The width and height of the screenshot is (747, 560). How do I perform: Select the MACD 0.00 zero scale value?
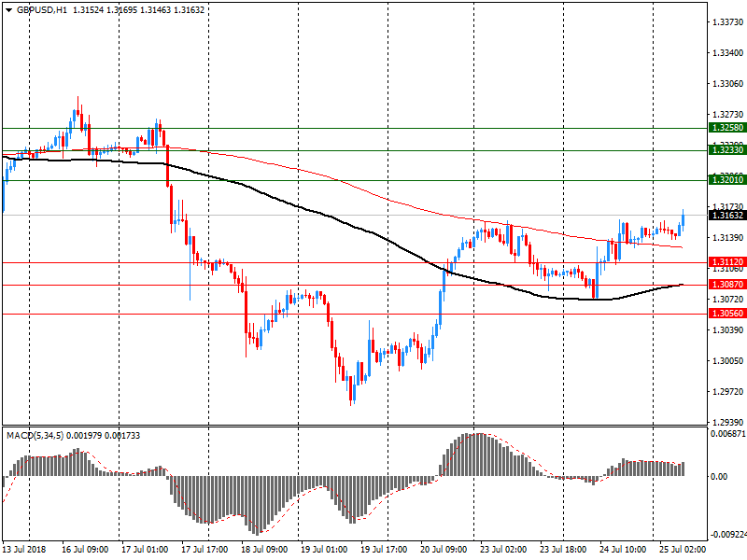point(719,476)
